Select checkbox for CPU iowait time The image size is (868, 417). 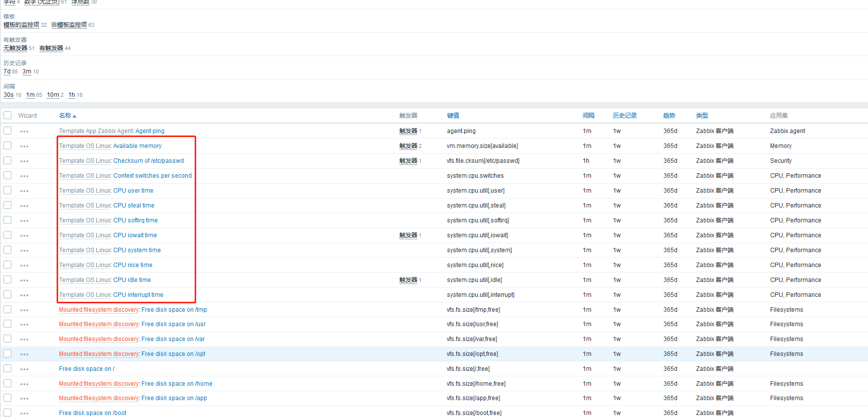click(x=7, y=235)
